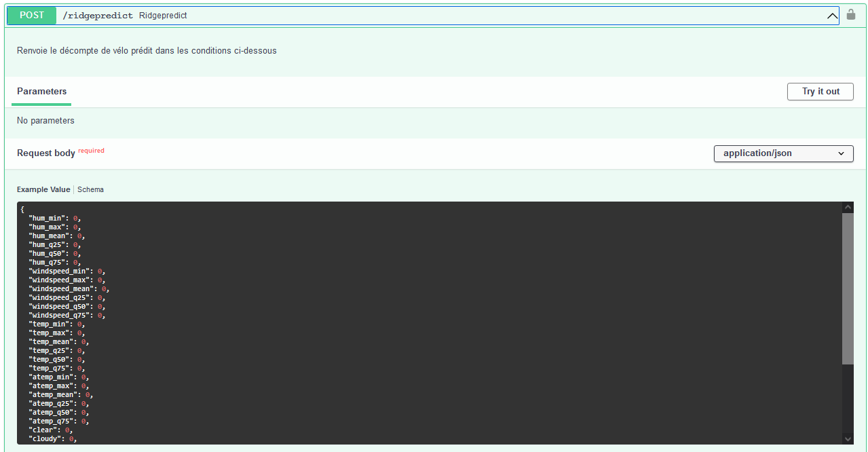
Task: Click the "temp_q50" key text
Action: (49, 360)
